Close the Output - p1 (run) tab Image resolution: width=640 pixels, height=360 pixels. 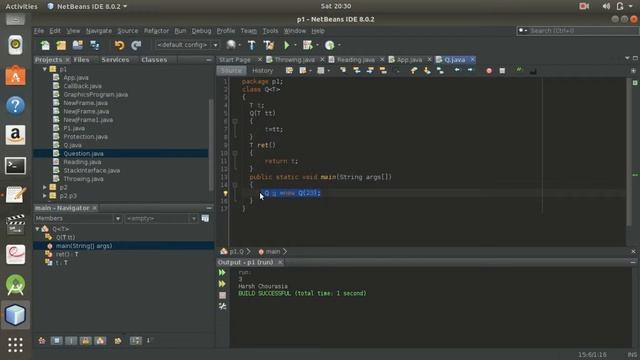pos(280,262)
